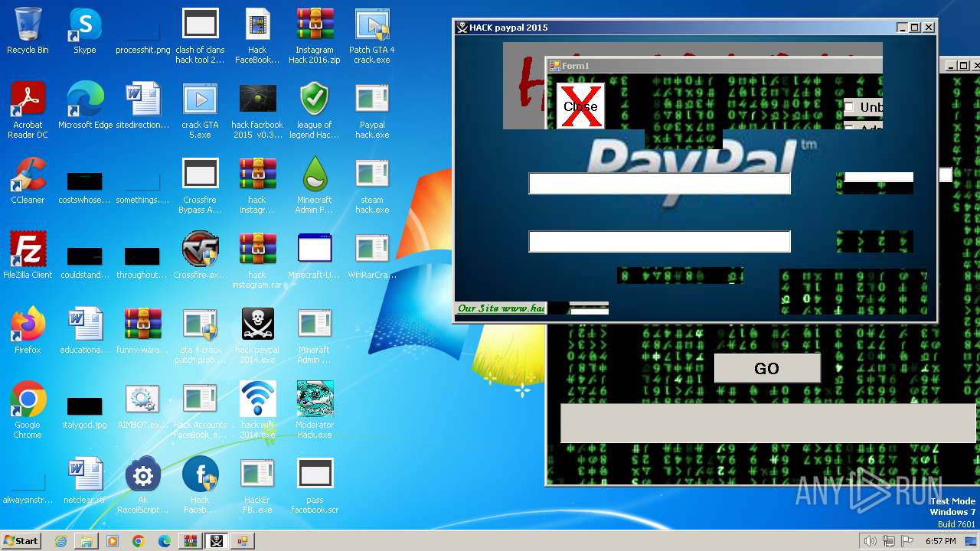Select league of legend Hack icon

pyautogui.click(x=315, y=110)
